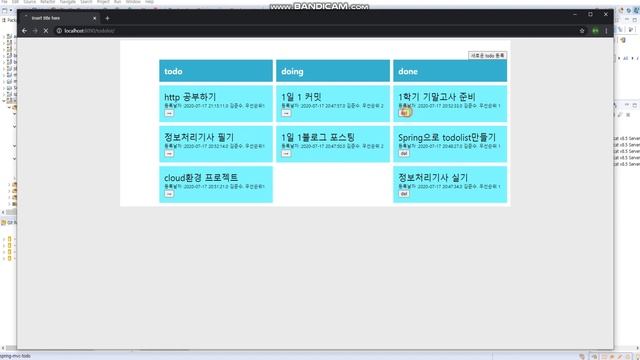Open site information icon beside localhost

[x=59, y=31]
